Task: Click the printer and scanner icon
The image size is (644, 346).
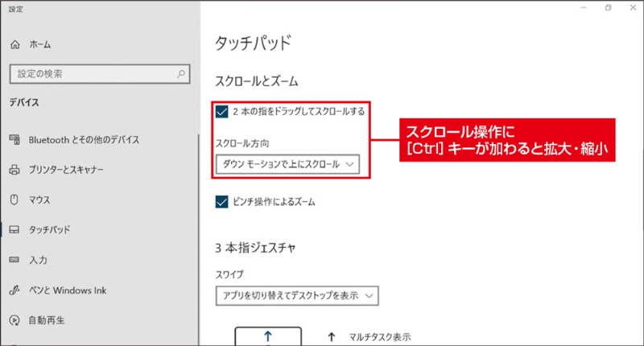Action: coord(14,170)
